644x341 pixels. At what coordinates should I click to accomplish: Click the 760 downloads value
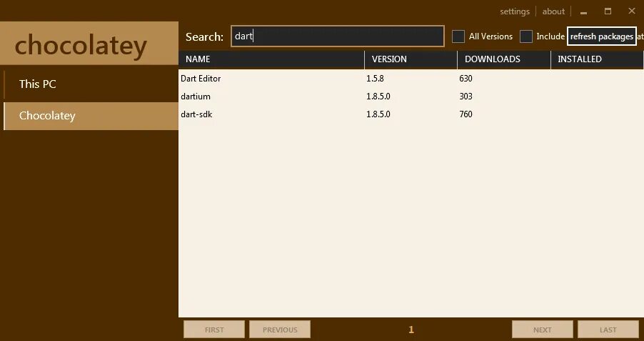tap(466, 114)
